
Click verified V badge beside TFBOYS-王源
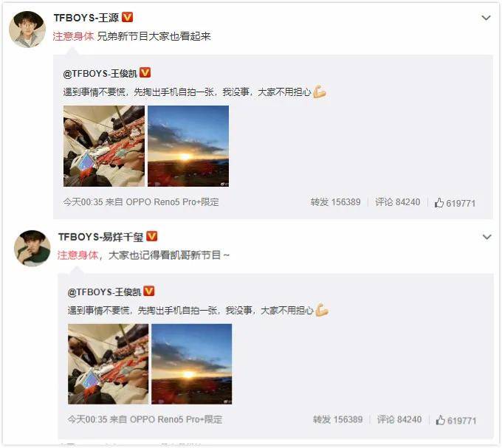click(128, 17)
